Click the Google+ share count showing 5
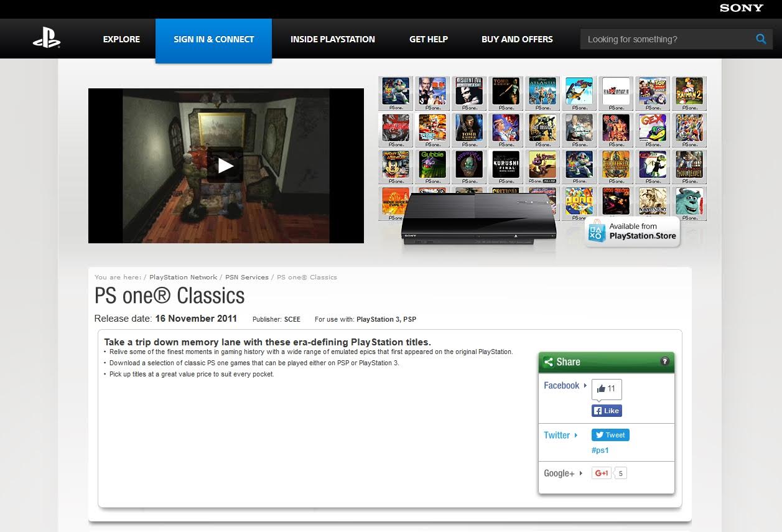This screenshot has width=782, height=532. (x=620, y=474)
